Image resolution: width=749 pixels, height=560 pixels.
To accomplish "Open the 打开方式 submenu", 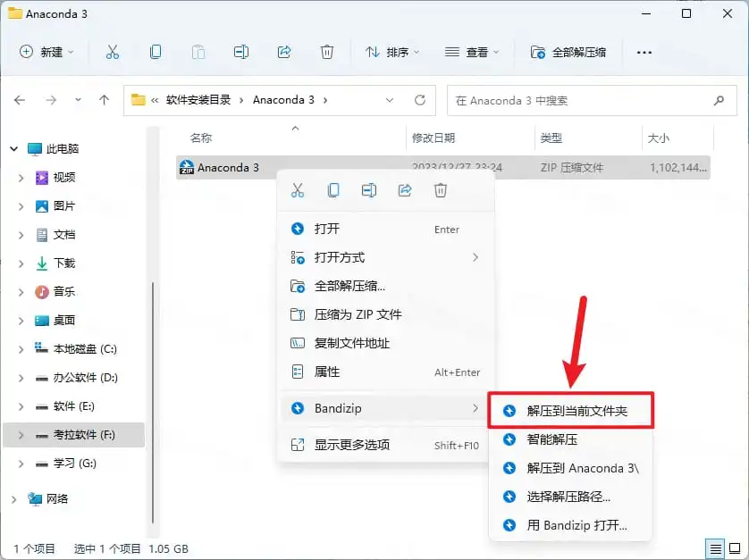I will [385, 258].
